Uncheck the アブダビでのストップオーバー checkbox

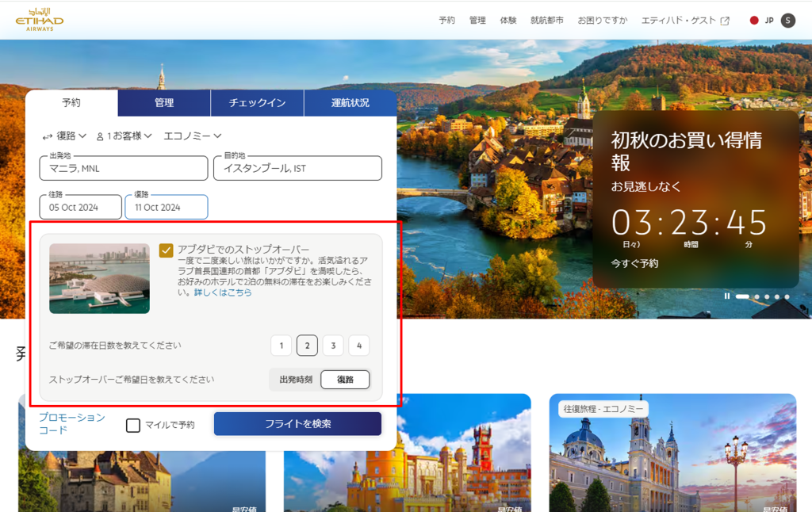tap(166, 250)
